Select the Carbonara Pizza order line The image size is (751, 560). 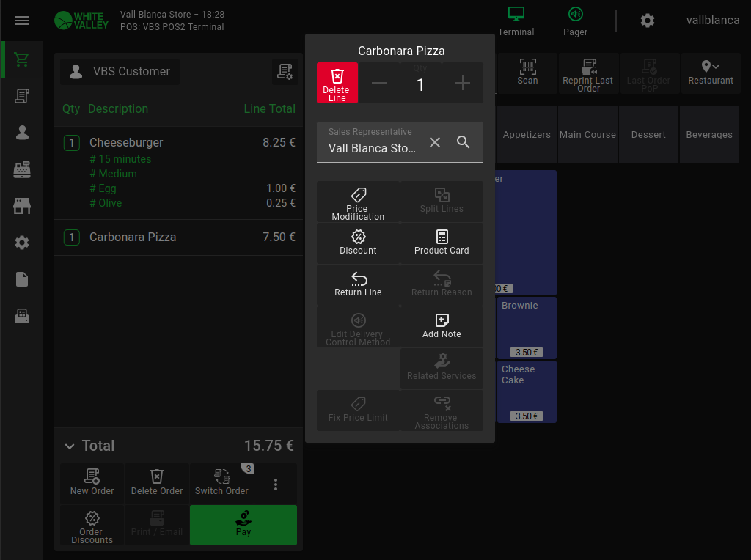point(179,237)
